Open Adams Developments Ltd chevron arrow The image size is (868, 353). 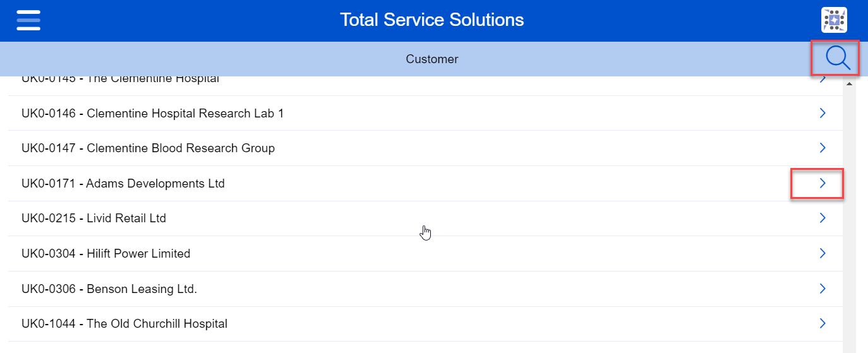[x=823, y=183]
